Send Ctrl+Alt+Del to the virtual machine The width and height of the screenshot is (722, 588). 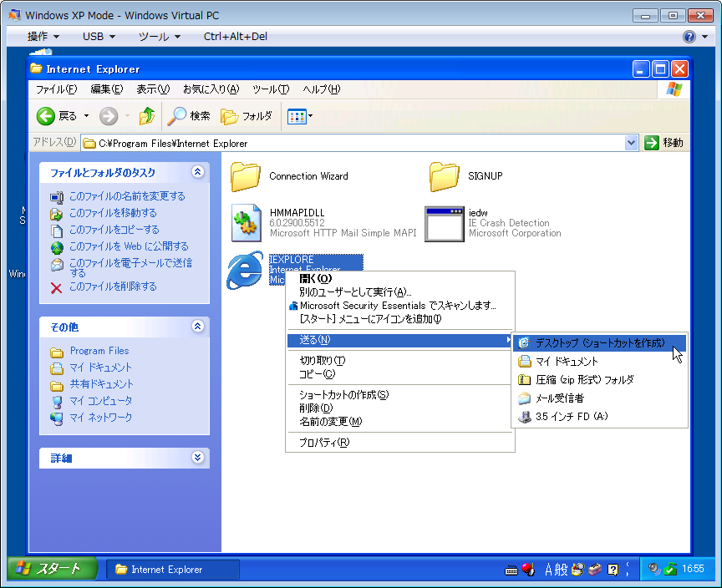[x=236, y=37]
